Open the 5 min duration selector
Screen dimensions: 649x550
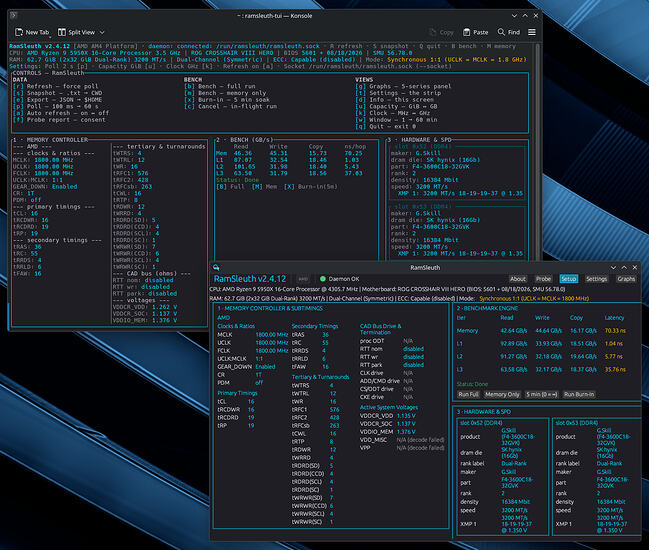point(541,394)
